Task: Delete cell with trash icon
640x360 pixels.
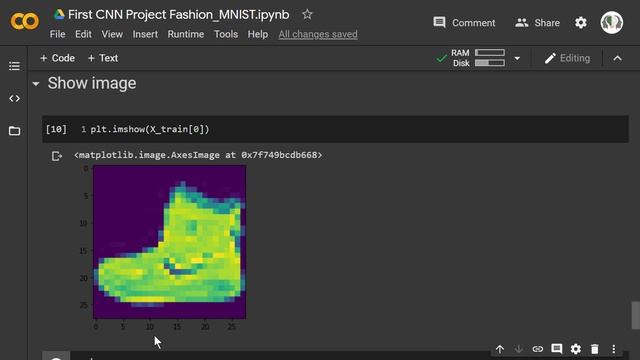Action: coord(595,349)
